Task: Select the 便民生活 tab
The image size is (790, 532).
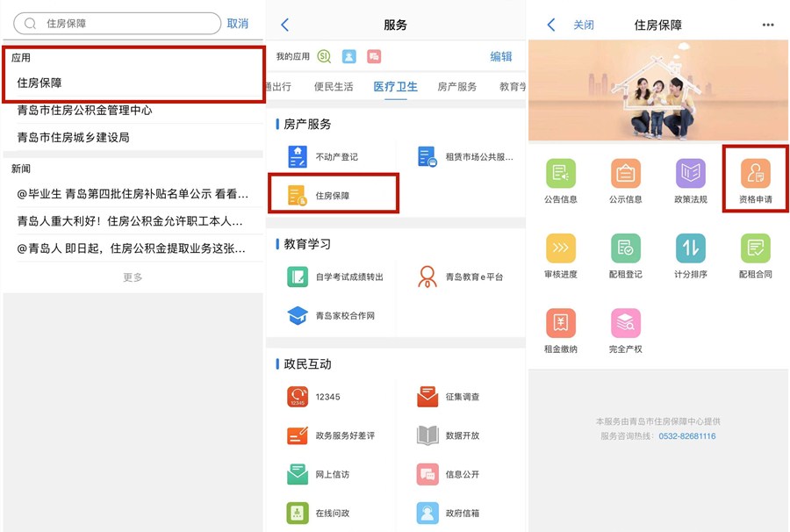Action: coord(334,87)
